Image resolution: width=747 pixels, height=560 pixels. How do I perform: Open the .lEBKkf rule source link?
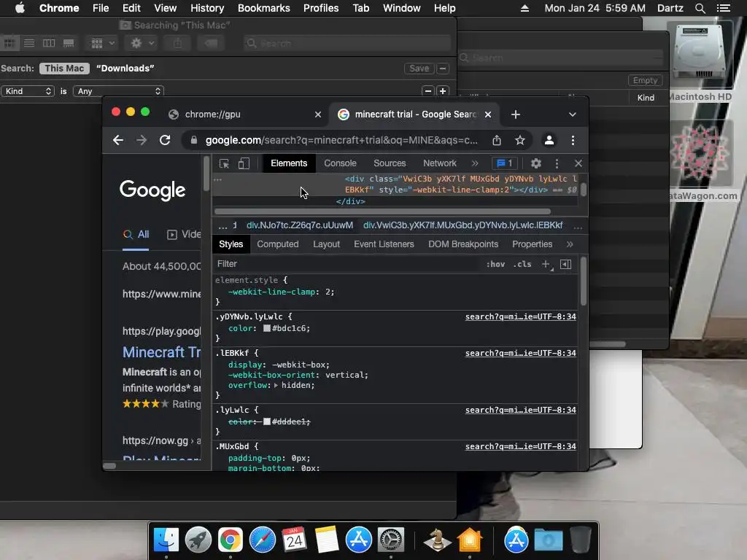click(521, 353)
